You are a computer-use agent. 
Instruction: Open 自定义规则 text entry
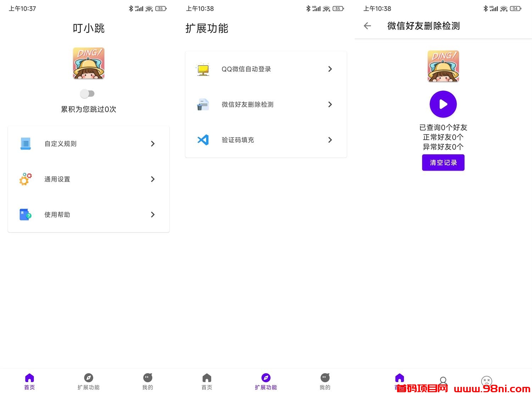click(60, 144)
